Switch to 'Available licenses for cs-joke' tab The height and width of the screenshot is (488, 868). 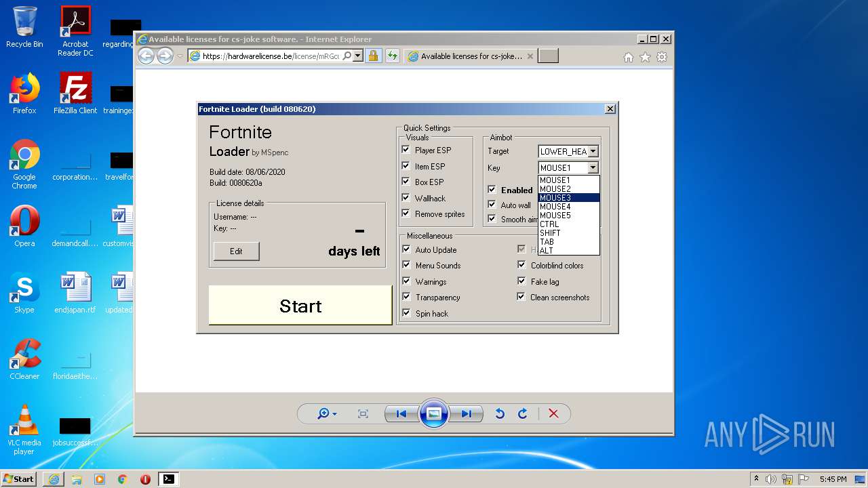coord(470,56)
